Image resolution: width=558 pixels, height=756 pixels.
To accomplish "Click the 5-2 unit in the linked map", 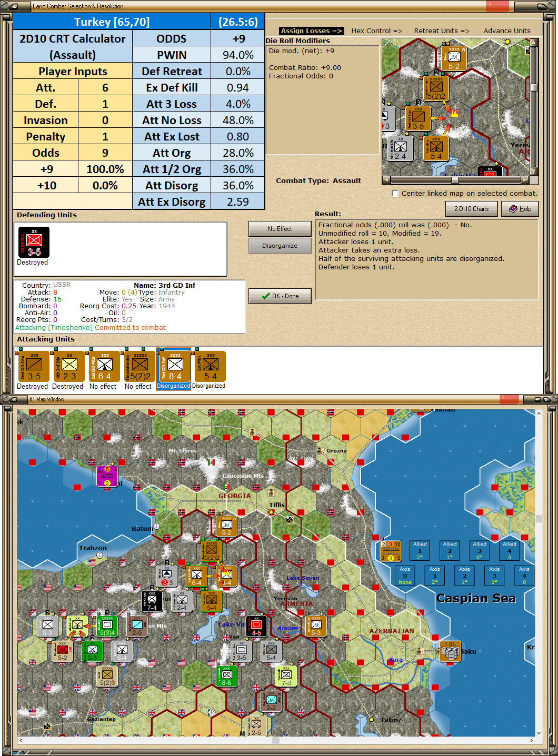I will click(x=454, y=58).
